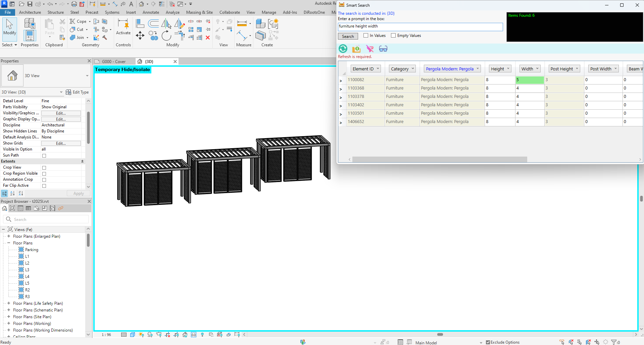Switch to the G000 - Cover view tab
644x345 pixels.
114,62
